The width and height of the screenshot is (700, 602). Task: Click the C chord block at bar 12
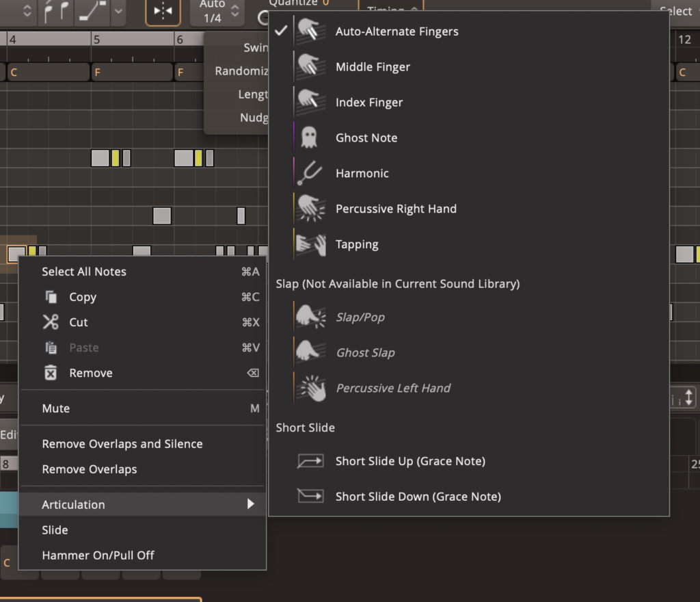[x=686, y=72]
